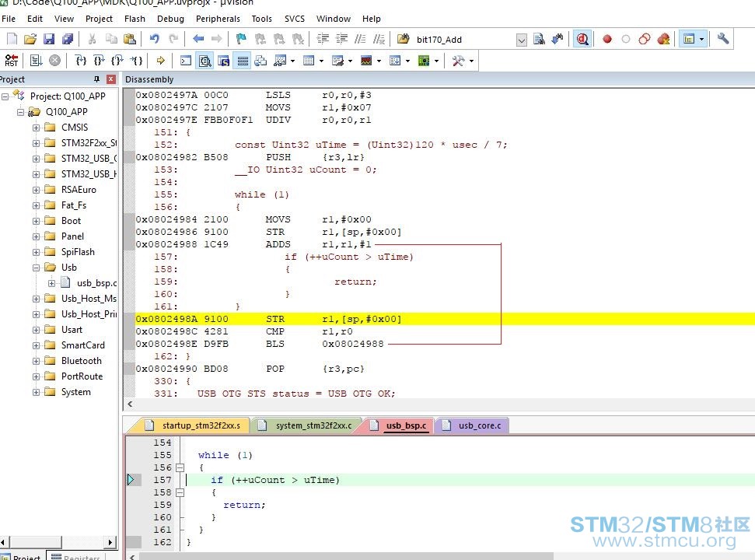Select the Project bottom tab
Image resolution: width=755 pixels, height=560 pixels.
tap(22, 556)
